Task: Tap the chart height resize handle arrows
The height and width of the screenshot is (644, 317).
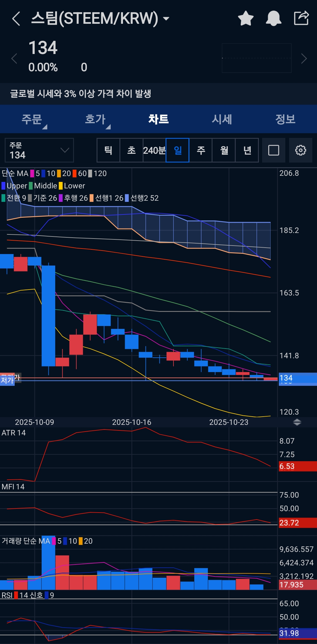Action: click(x=297, y=422)
